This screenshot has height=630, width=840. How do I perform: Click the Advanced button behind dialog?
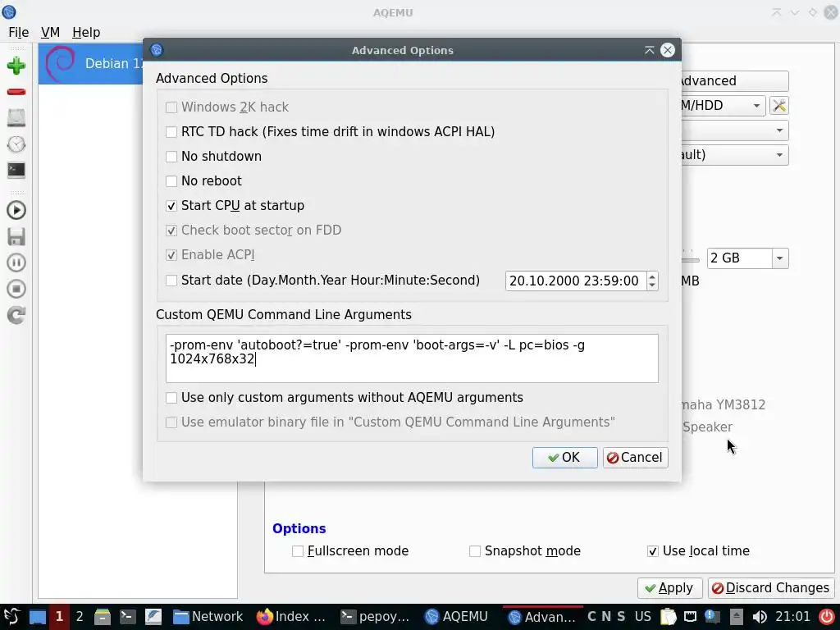[x=734, y=81]
